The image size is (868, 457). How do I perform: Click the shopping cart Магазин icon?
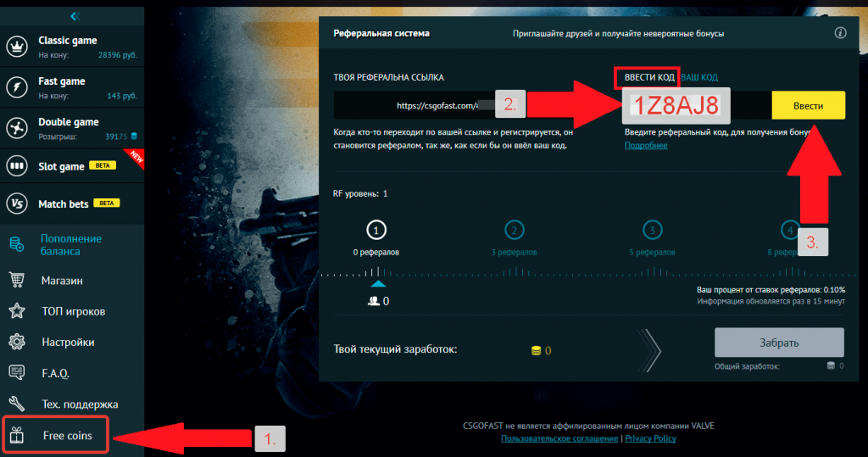pyautogui.click(x=17, y=280)
